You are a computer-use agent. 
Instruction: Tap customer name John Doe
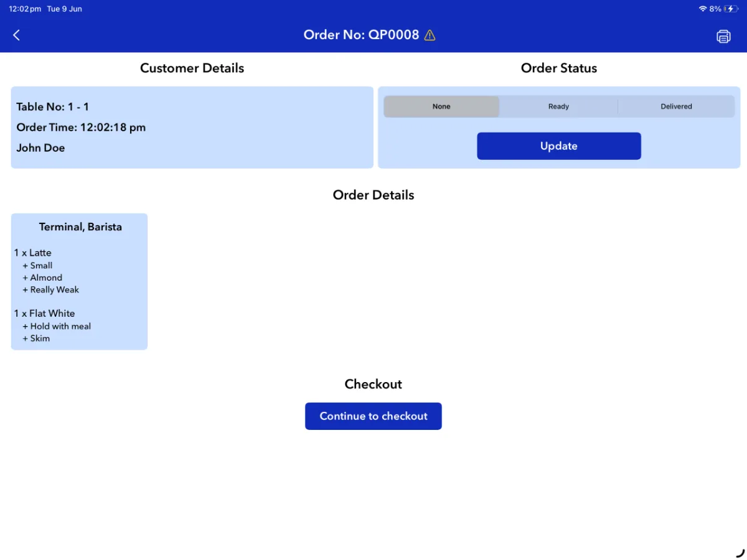[x=40, y=148]
